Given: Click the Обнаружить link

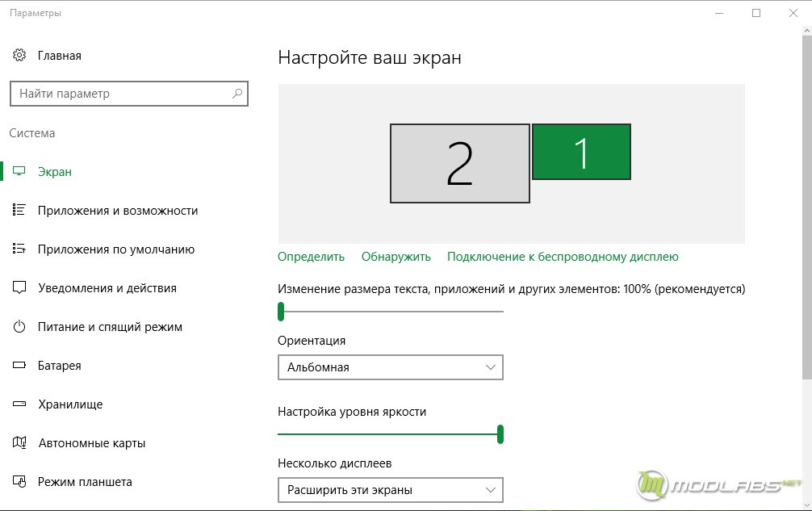Looking at the screenshot, I should point(396,257).
